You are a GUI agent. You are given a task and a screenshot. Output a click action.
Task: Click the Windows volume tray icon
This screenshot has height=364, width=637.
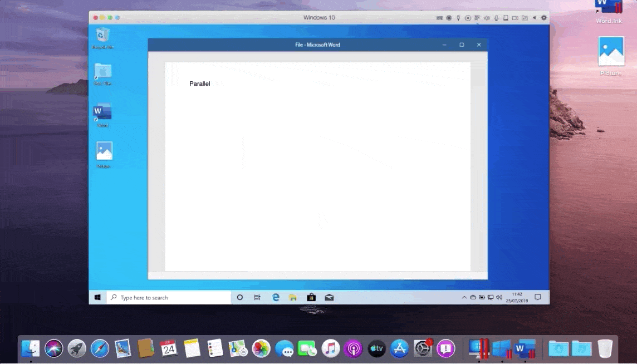pos(499,297)
